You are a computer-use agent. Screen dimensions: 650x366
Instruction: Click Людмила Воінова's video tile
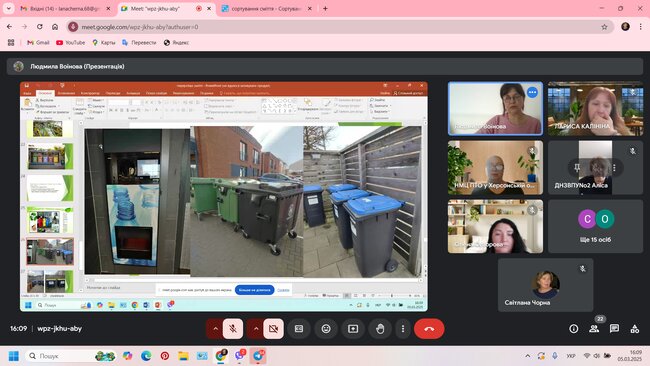pos(495,109)
